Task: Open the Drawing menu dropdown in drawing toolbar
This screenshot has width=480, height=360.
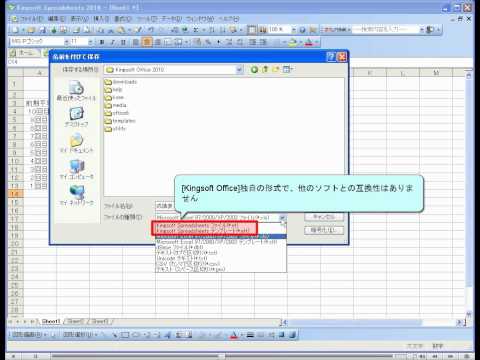Action: 29,334
